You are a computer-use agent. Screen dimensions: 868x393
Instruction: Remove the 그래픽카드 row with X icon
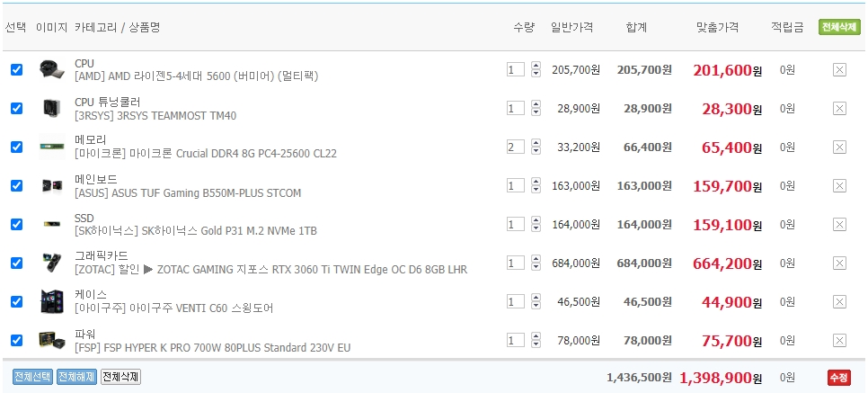tap(839, 263)
